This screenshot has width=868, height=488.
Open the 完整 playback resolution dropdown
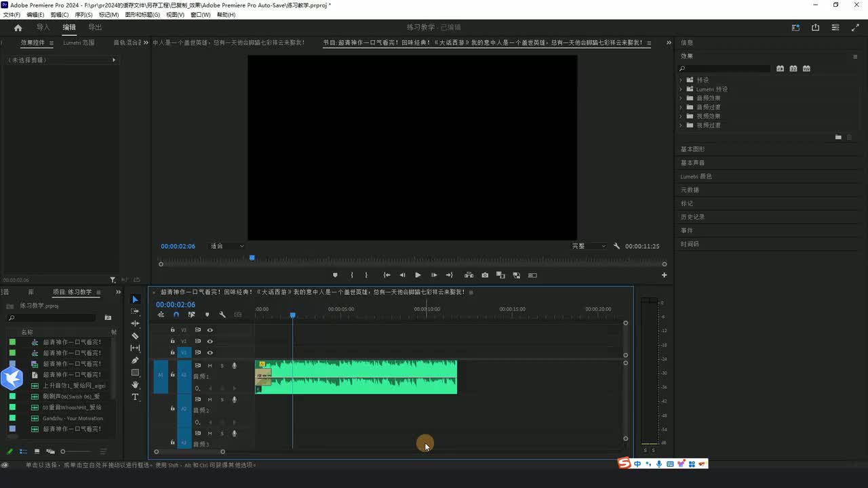589,246
